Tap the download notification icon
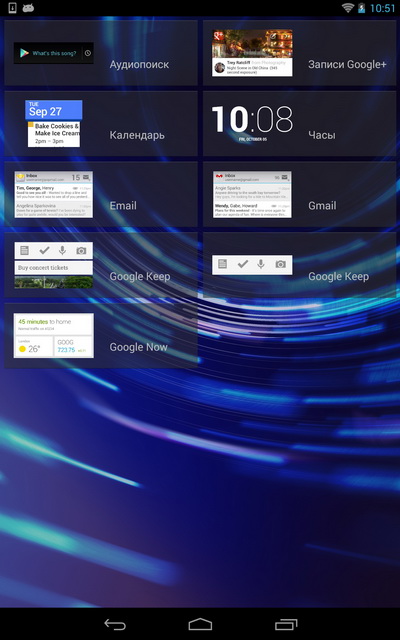This screenshot has height=640, width=400. 13,8
